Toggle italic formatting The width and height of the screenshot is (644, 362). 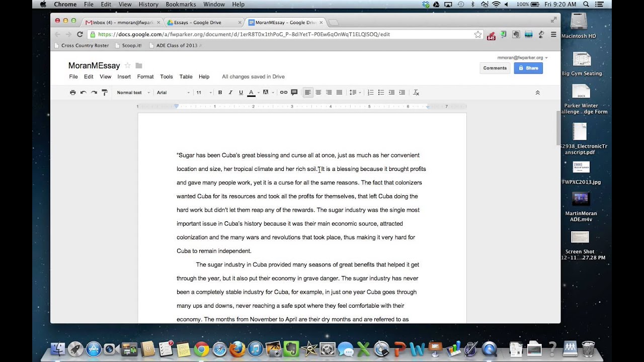pos(230,93)
